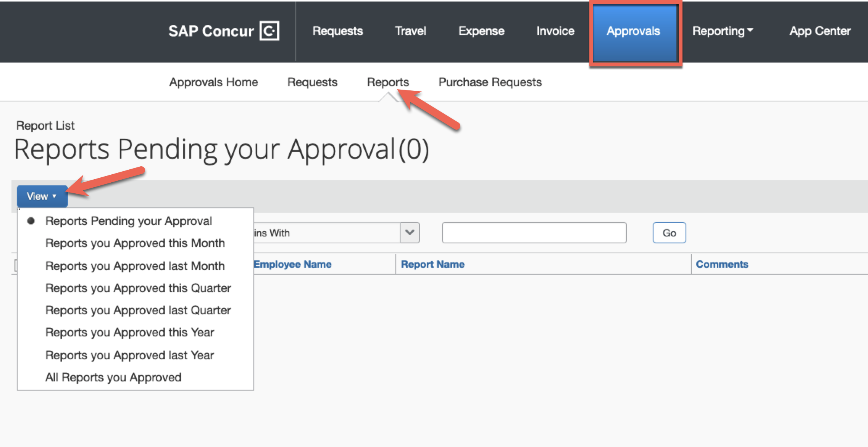The width and height of the screenshot is (868, 447).
Task: Open the Approvals section
Action: point(634,31)
